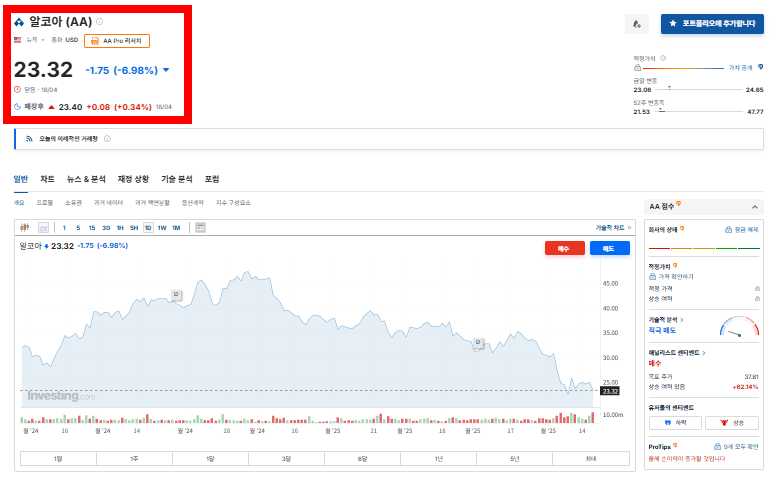This screenshot has height=479, width=777.
Task: Set chart interval to 5 minutes
Action: [78, 228]
